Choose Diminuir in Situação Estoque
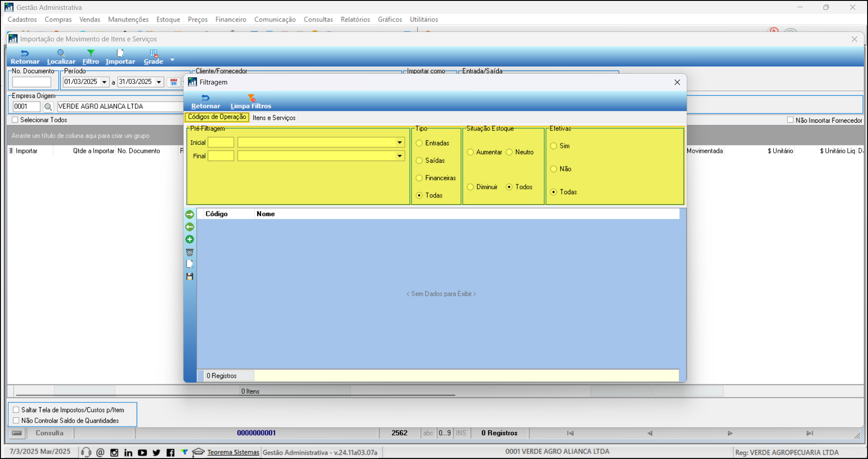Viewport: 868px width, 459px height. [x=470, y=187]
